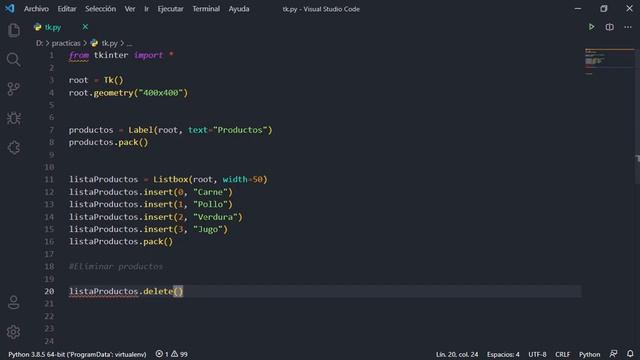This screenshot has height=360, width=640.
Task: Click 'delete' method on line 20
Action: 158,291
